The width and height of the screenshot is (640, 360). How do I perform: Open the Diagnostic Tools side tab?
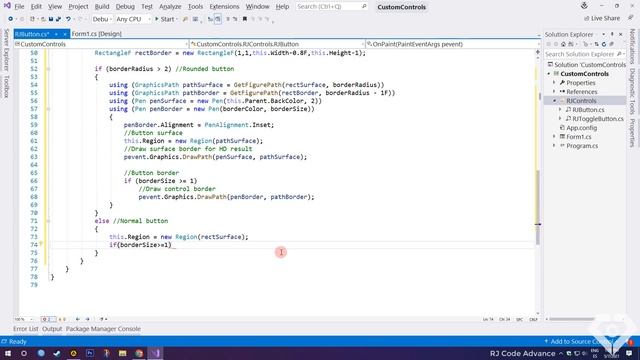pos(632,91)
